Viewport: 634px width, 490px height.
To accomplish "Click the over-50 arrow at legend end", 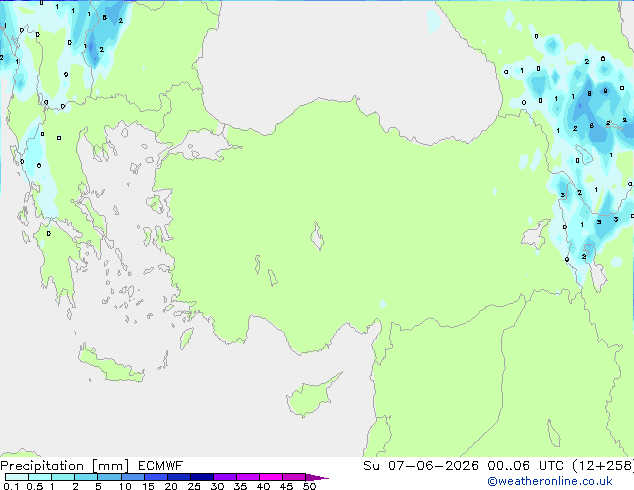I will tap(317, 477).
